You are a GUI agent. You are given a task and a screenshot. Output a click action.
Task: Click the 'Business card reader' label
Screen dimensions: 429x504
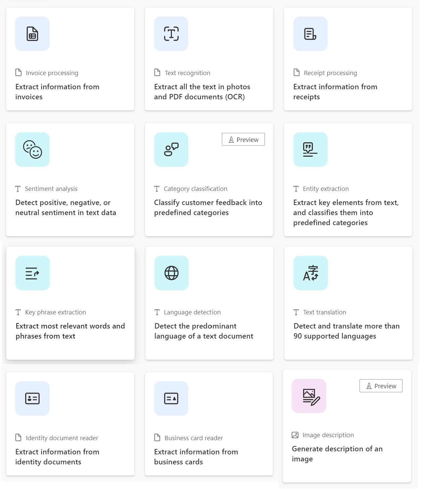click(x=194, y=438)
